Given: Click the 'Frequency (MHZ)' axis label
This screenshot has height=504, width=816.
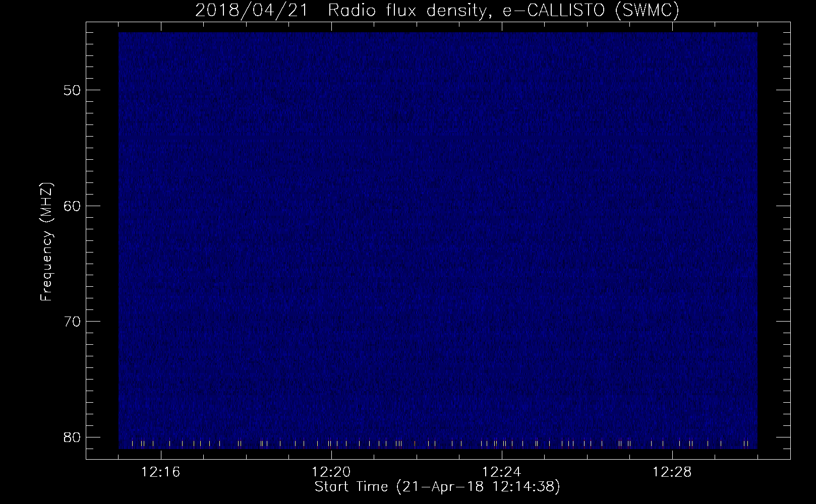Looking at the screenshot, I should click(x=46, y=241).
